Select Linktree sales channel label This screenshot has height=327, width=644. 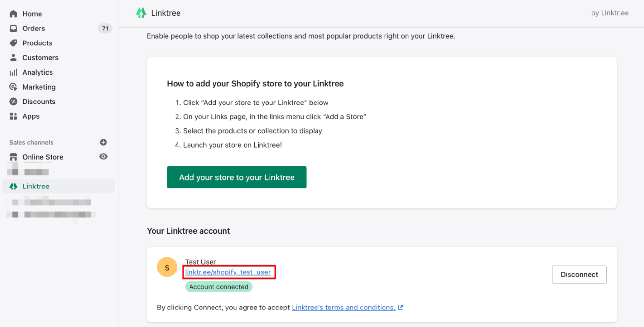pos(36,186)
